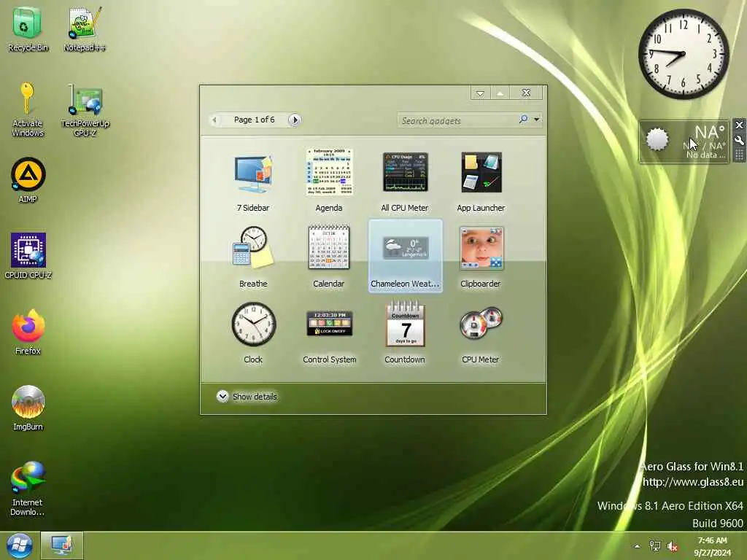
Task: Click the weather gadget drag handle
Action: (x=739, y=155)
